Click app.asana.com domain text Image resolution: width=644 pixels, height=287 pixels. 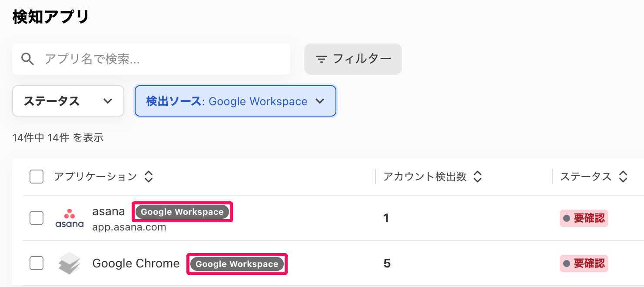point(129,227)
